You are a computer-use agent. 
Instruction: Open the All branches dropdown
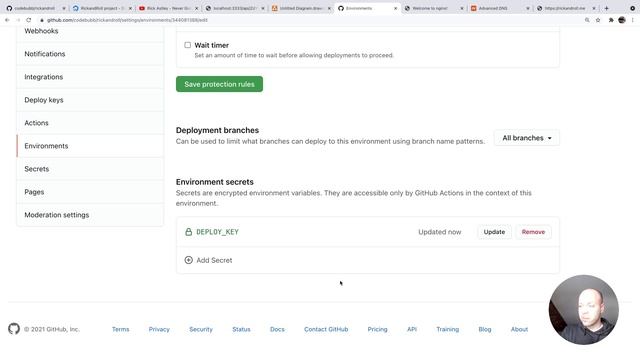pyautogui.click(x=527, y=138)
